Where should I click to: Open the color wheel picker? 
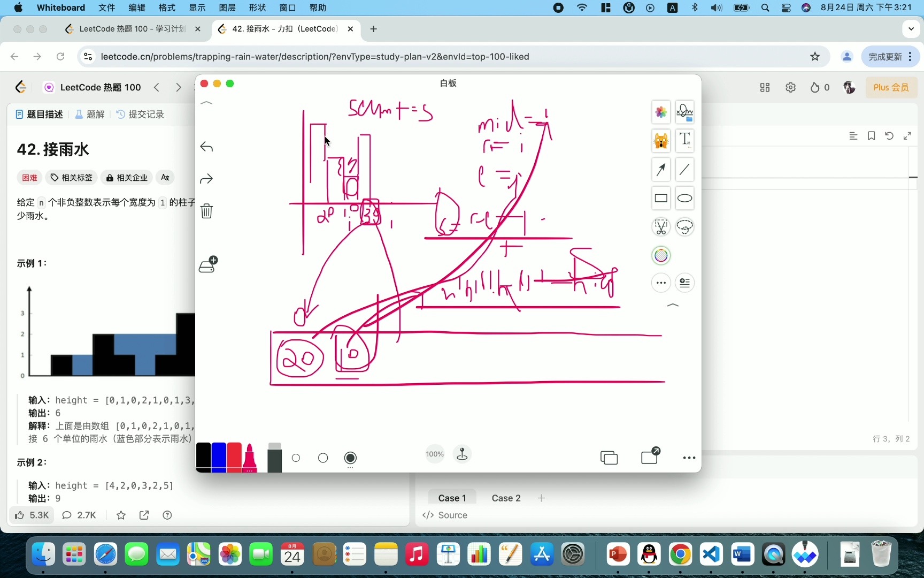pos(661,256)
